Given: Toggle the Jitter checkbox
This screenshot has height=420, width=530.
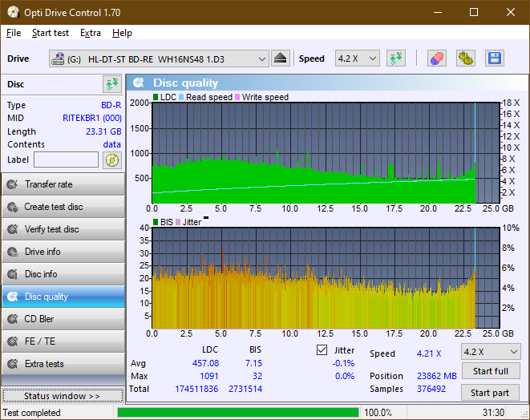Looking at the screenshot, I should [322, 350].
